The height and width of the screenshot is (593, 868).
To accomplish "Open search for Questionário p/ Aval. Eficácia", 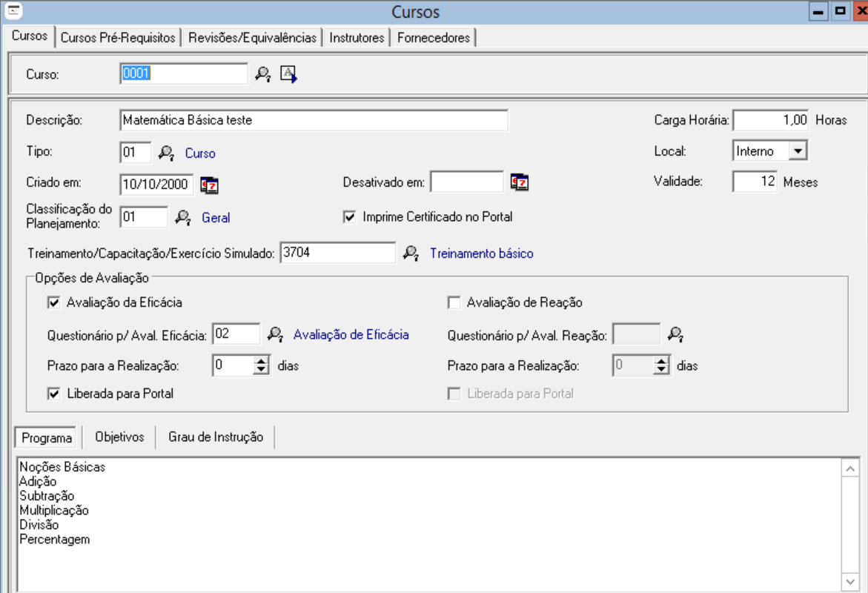I will click(x=275, y=335).
